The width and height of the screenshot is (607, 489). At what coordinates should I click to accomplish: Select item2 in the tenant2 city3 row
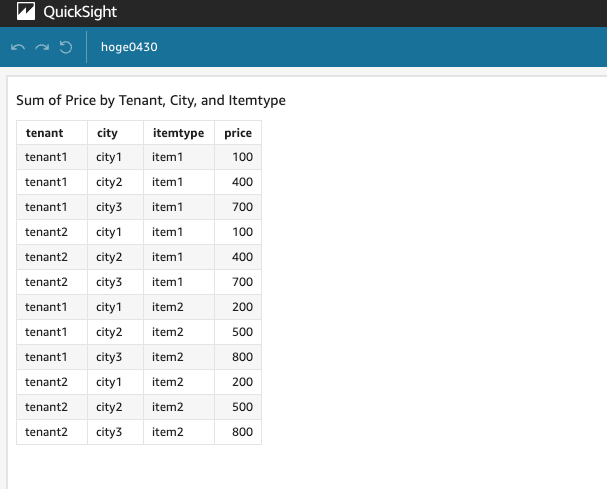click(168, 432)
